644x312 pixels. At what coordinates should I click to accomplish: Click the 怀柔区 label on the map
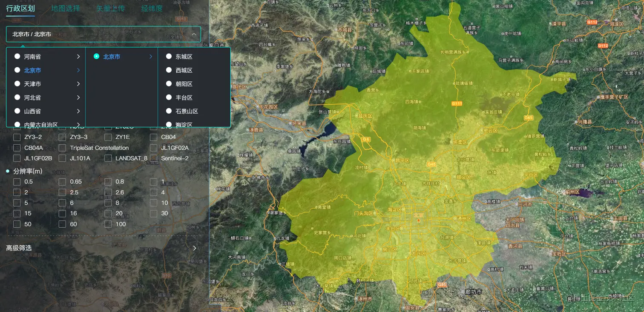tap(460, 142)
